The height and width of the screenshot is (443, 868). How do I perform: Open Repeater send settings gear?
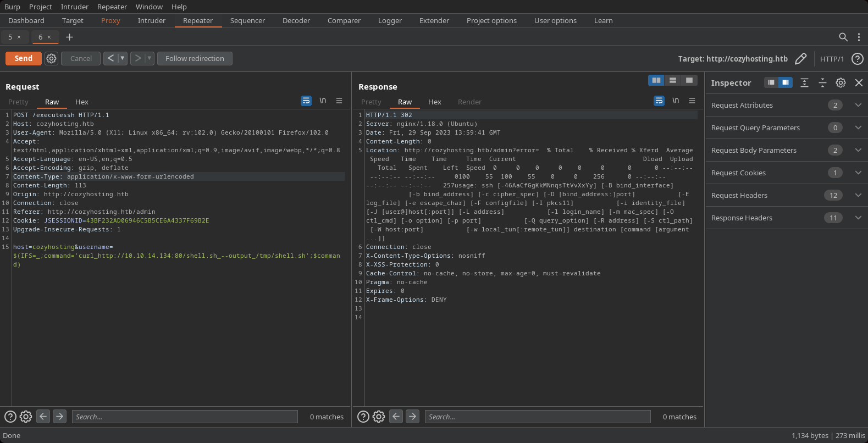point(51,58)
